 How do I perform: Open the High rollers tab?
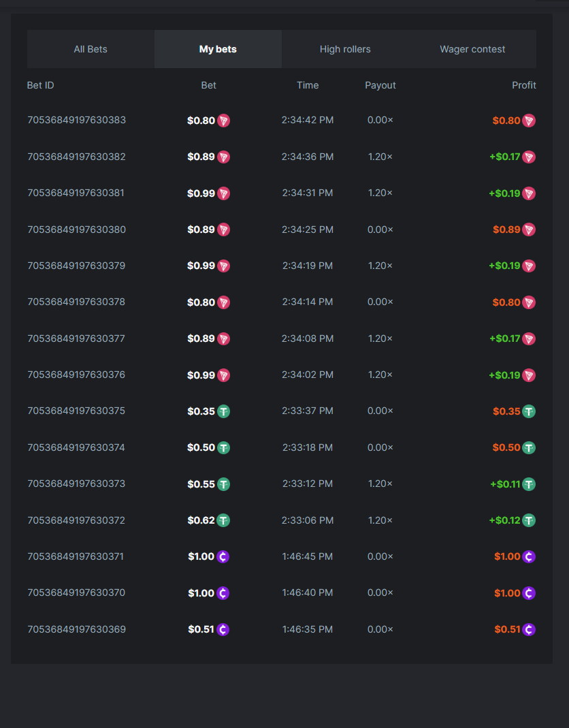coord(345,49)
